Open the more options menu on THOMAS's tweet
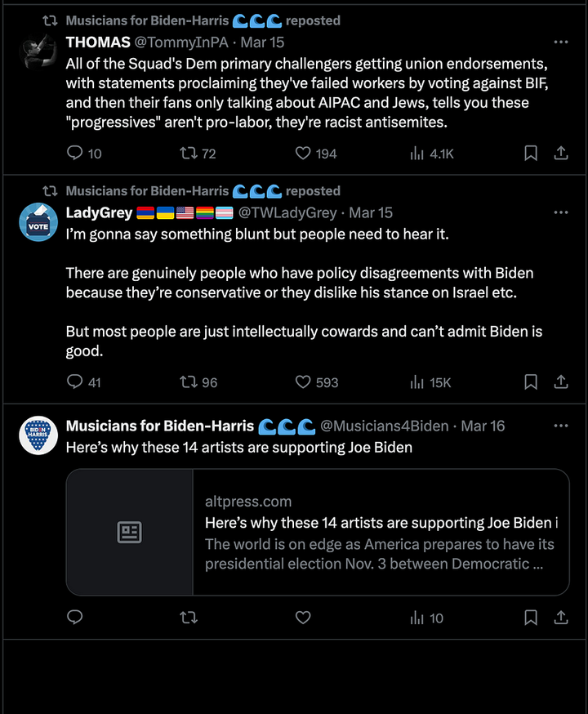 pyautogui.click(x=561, y=42)
